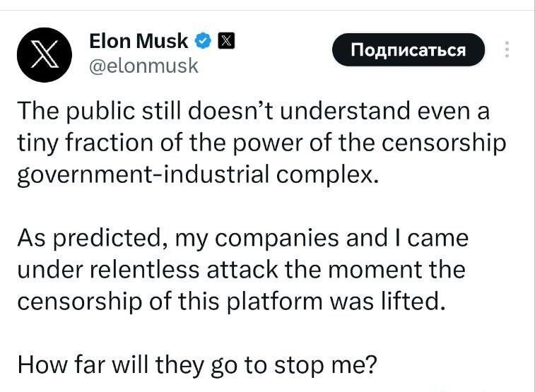
Task: Open the three-dot more options menu
Action: click(507, 49)
